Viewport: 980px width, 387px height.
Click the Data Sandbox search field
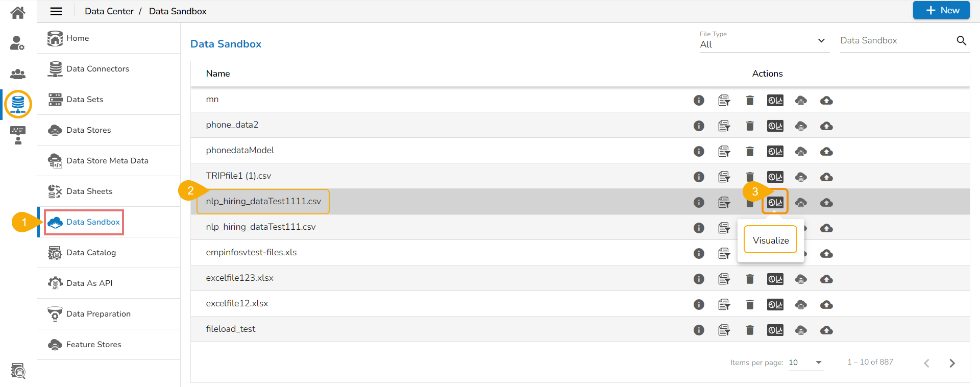[896, 40]
